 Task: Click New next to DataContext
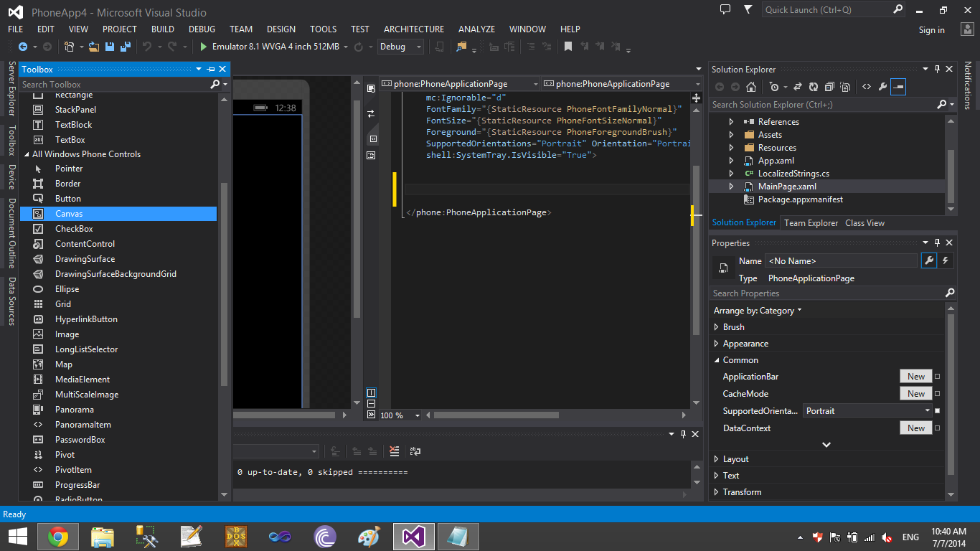(x=915, y=428)
